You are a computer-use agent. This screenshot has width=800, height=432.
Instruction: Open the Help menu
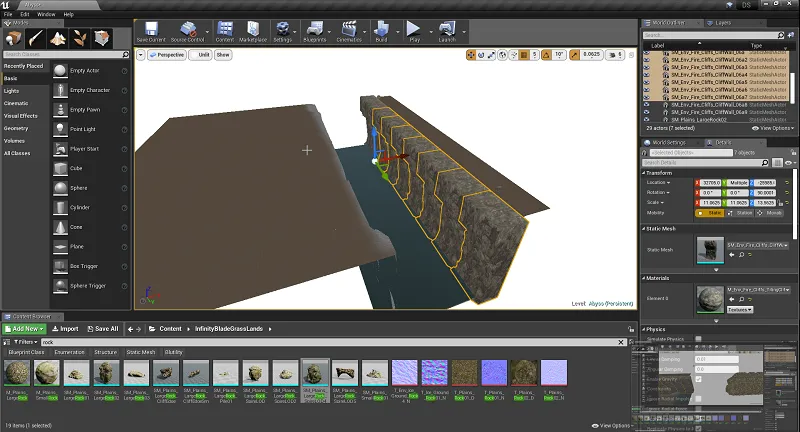69,14
